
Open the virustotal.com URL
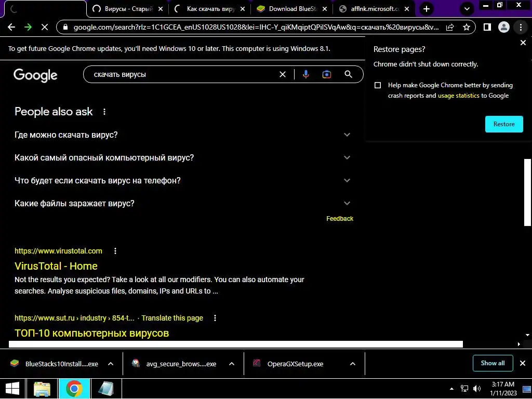pos(58,251)
